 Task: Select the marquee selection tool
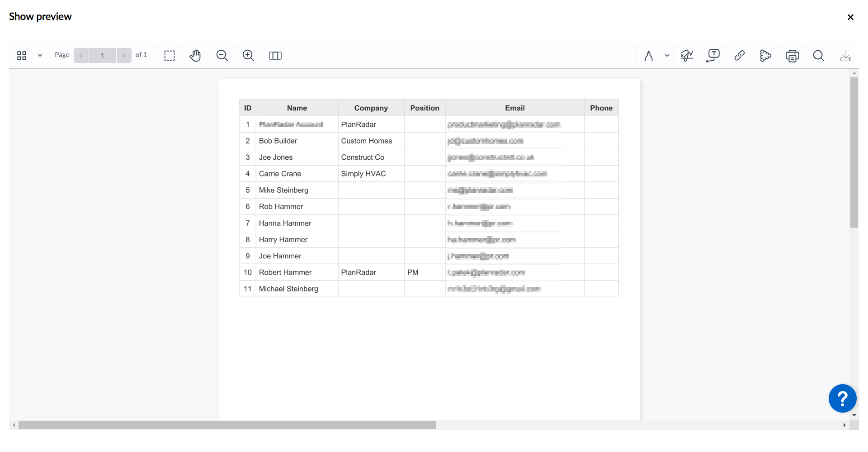(170, 56)
